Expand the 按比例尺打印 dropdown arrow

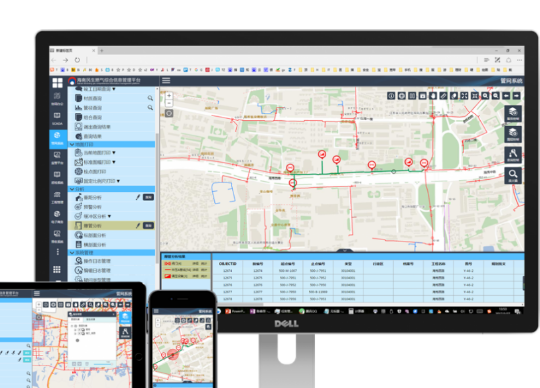coord(118,181)
